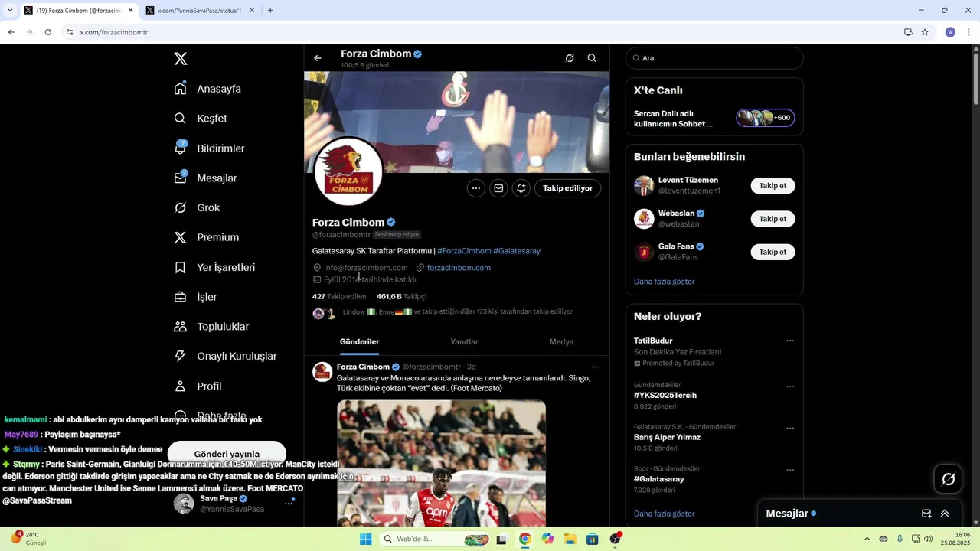
Task: Open options for Barış Alper Yılmaz trend
Action: click(790, 428)
